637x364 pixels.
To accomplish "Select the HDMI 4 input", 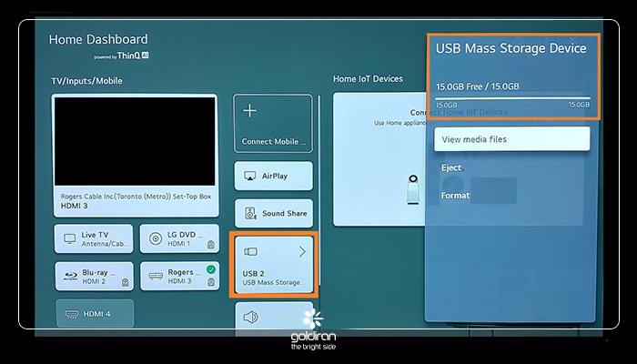I will point(95,314).
